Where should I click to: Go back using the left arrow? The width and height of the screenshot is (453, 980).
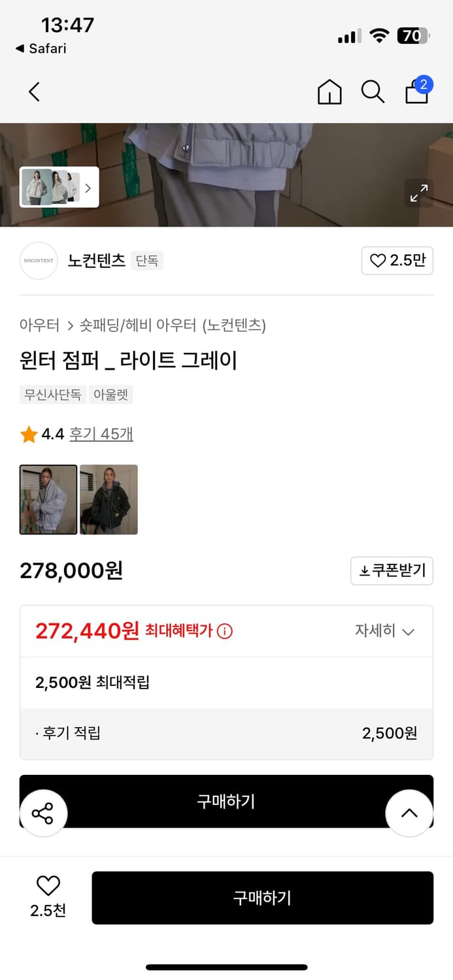tap(33, 92)
